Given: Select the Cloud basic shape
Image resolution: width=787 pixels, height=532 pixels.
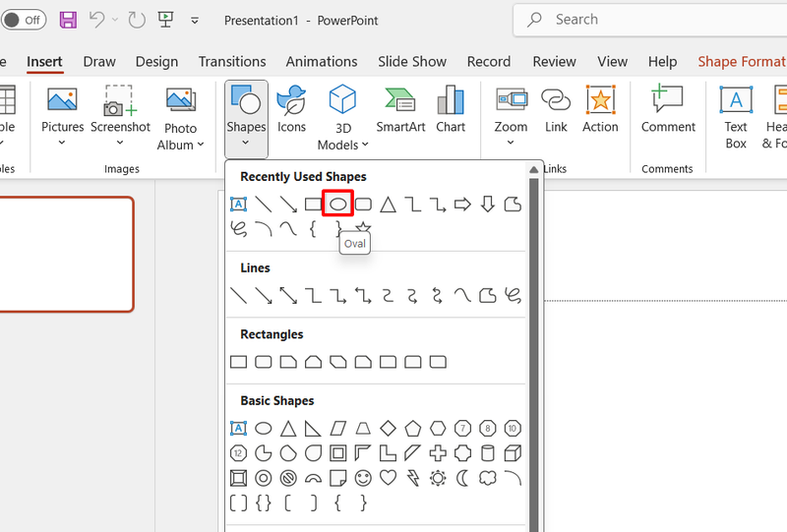Looking at the screenshot, I should [x=487, y=478].
